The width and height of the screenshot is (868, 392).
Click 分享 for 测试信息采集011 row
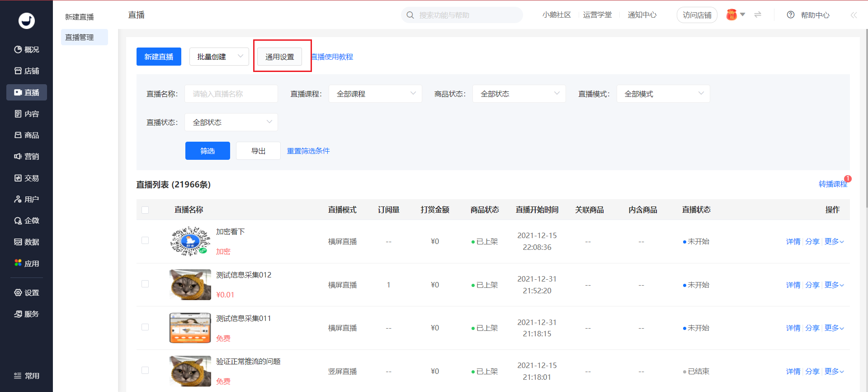coord(812,328)
